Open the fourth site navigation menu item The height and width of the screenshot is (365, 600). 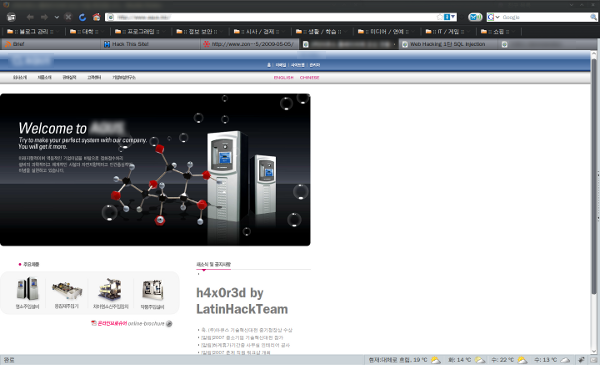[94, 77]
